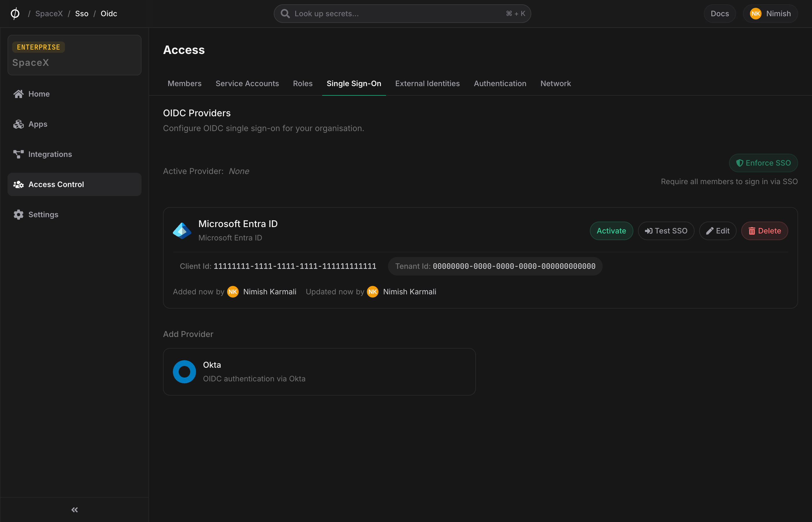Activate the Microsoft Entra ID provider
The height and width of the screenshot is (522, 812).
(611, 231)
